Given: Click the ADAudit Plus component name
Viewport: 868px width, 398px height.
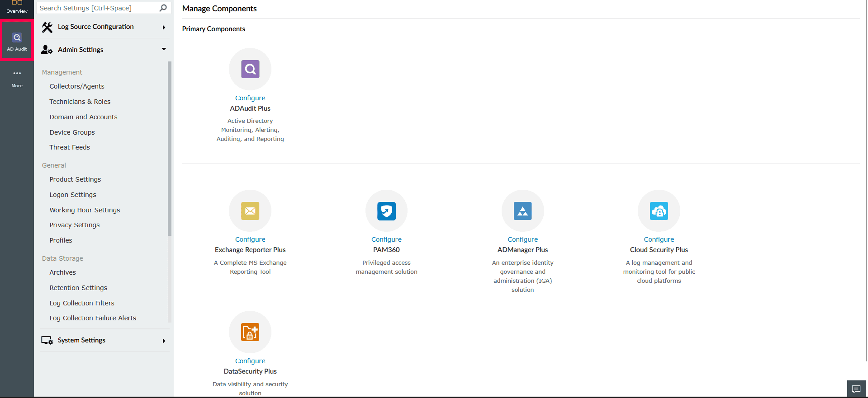Looking at the screenshot, I should pos(250,108).
